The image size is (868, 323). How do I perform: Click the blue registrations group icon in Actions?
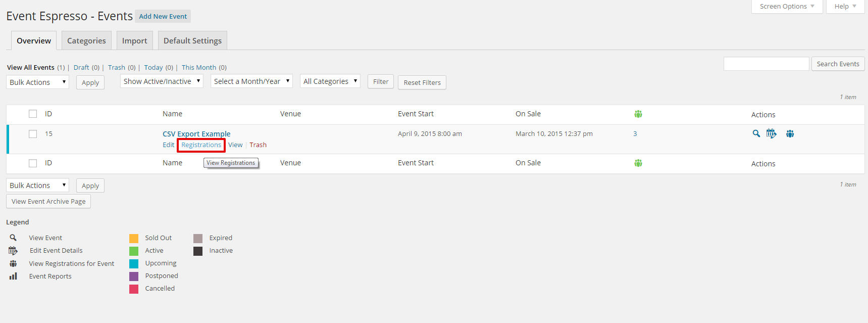[x=790, y=133]
